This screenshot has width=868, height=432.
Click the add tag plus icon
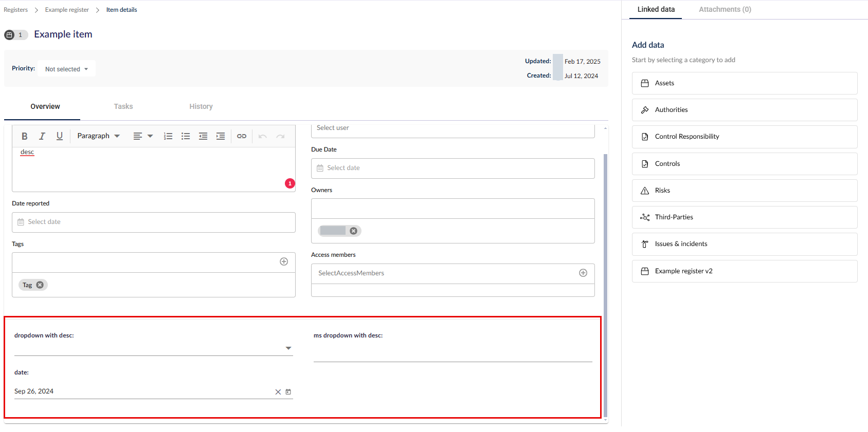pyautogui.click(x=284, y=262)
